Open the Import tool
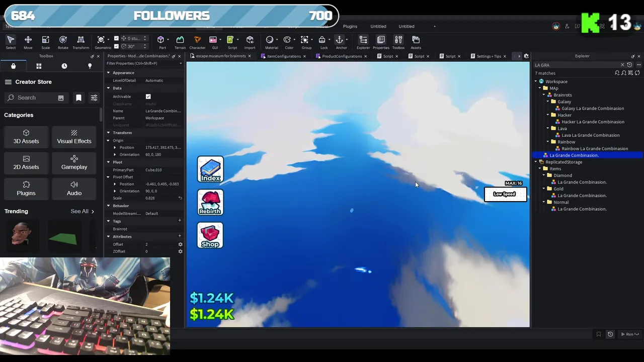644x362 pixels. click(250, 42)
